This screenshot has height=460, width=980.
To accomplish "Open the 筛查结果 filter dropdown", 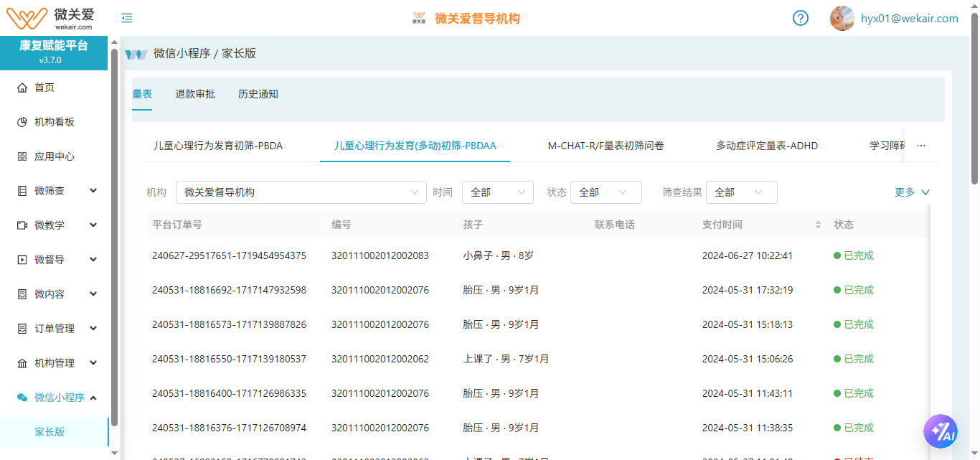I will [x=741, y=192].
